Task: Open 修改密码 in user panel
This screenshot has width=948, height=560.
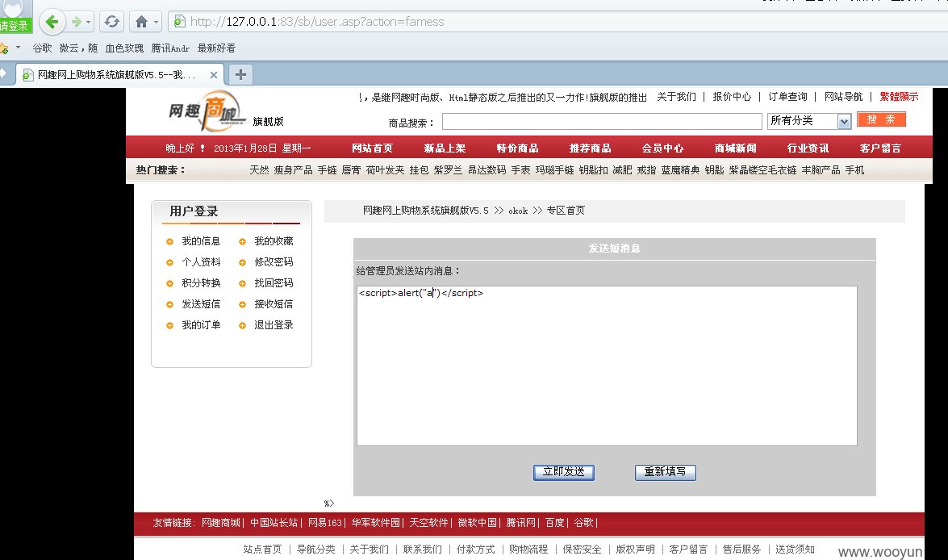Action: [x=274, y=262]
